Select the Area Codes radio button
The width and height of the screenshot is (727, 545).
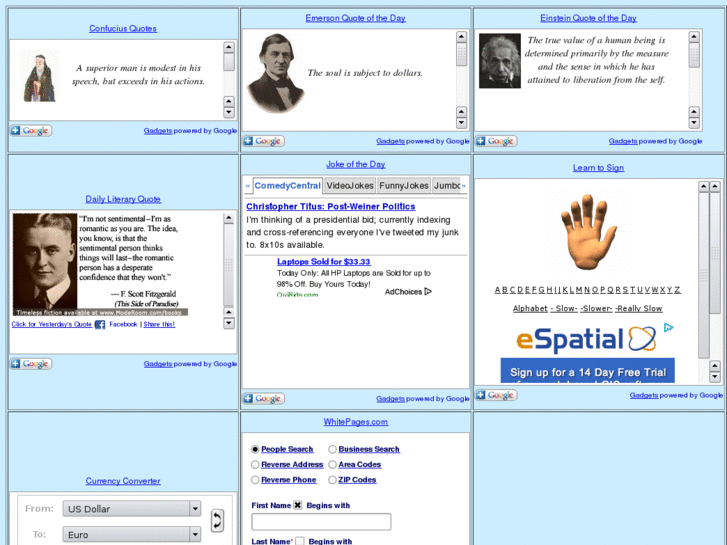coord(332,464)
